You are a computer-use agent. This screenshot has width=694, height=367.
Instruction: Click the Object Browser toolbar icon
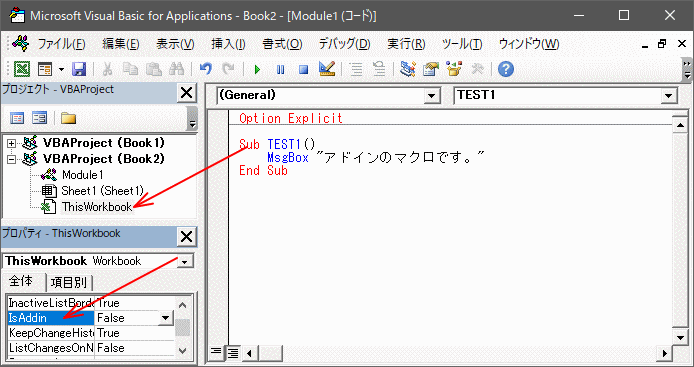454,69
